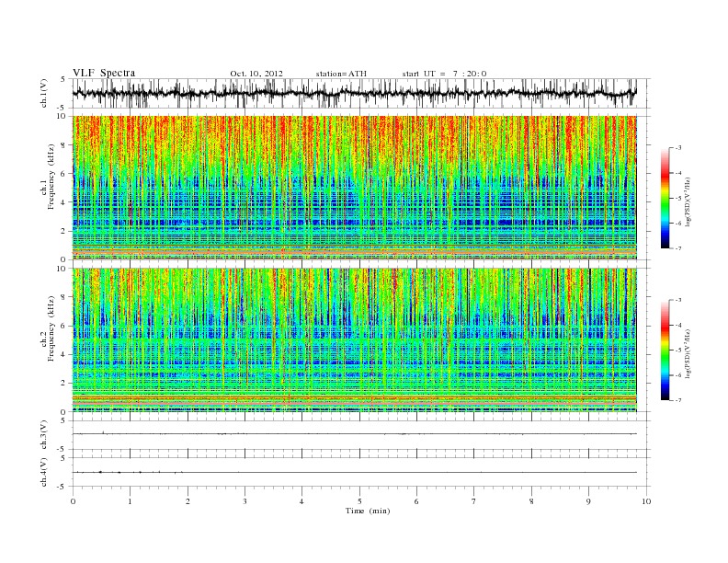Image resolution: width=728 pixels, height=563 pixels.
Task: Click the ch.1 spectrogram panel
Action: 355,188
